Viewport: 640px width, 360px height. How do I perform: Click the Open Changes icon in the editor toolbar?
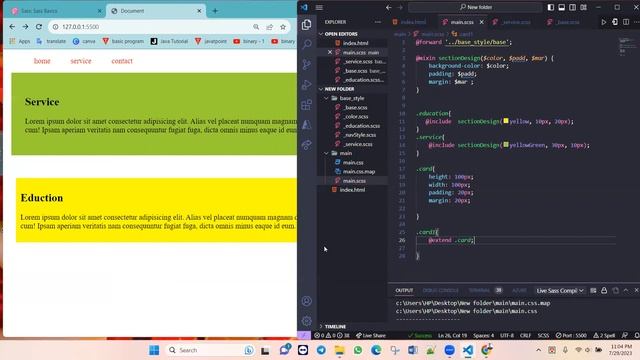coord(615,22)
